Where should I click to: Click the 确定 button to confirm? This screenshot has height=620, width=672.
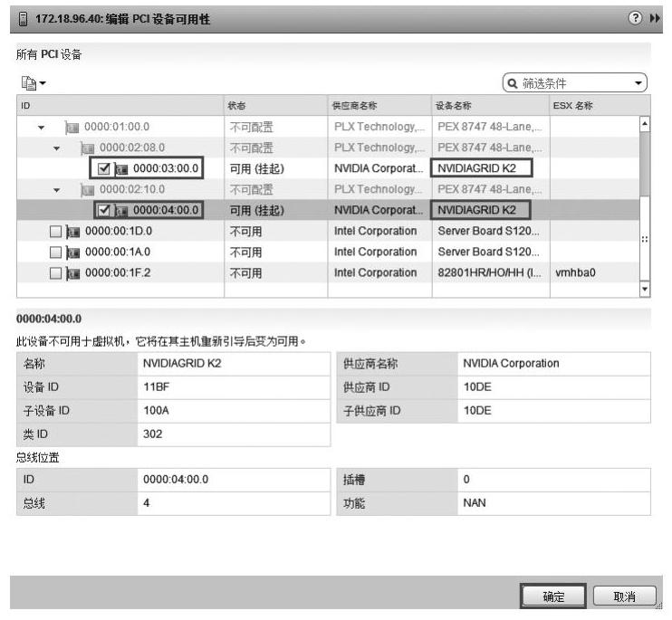pos(552,597)
